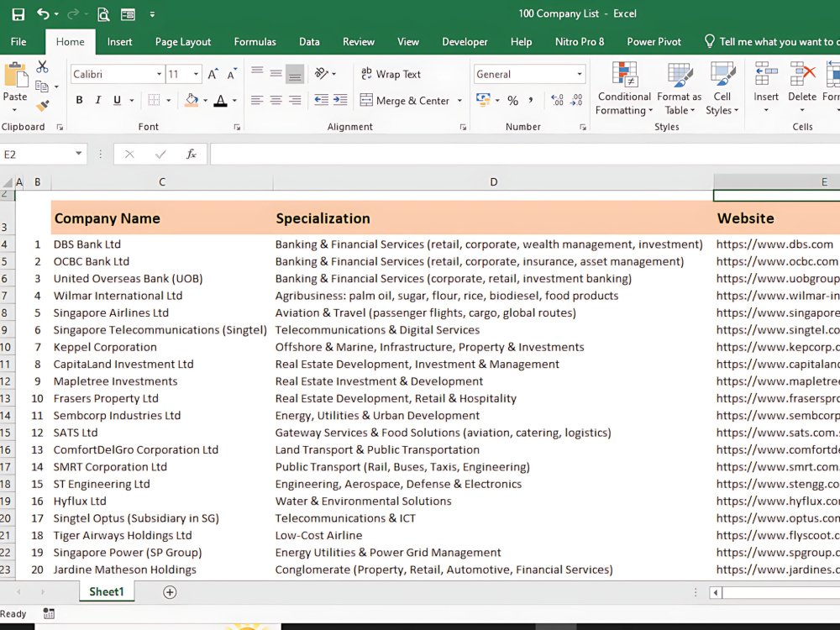Viewport: 840px width, 630px height.
Task: Open Conditional Formatting menu
Action: [624, 88]
